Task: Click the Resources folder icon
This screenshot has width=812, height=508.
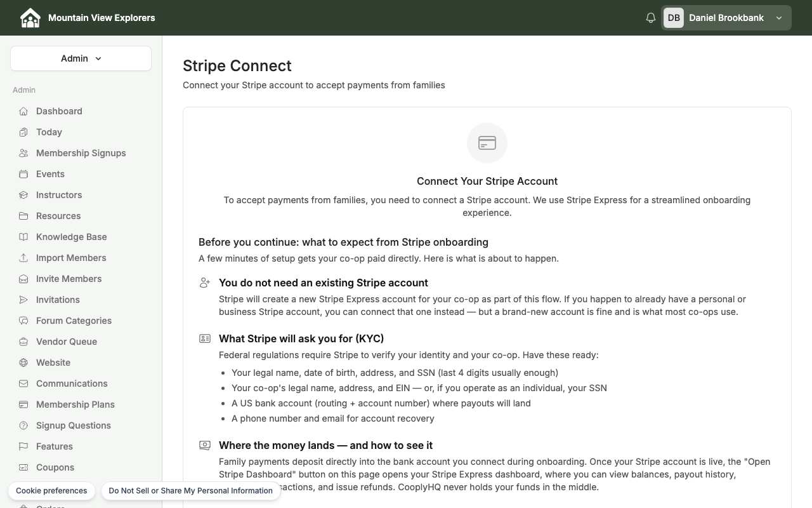Action: [23, 216]
